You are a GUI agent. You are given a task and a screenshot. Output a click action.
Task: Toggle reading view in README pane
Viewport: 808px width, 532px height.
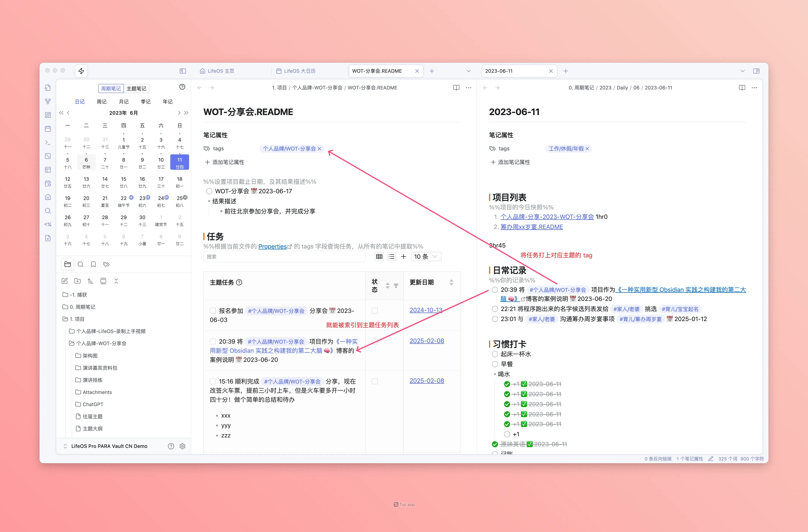pos(456,88)
